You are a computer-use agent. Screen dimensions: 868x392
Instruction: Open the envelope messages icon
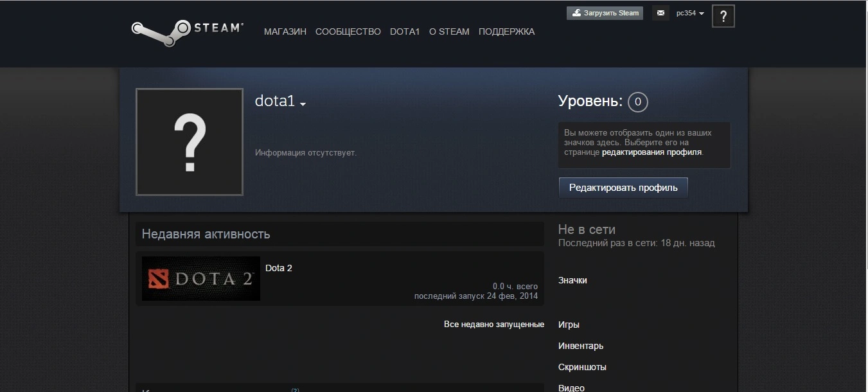pyautogui.click(x=660, y=13)
